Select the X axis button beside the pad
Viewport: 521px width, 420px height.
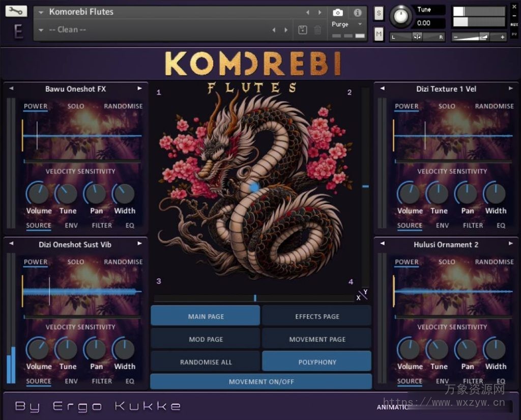click(358, 297)
